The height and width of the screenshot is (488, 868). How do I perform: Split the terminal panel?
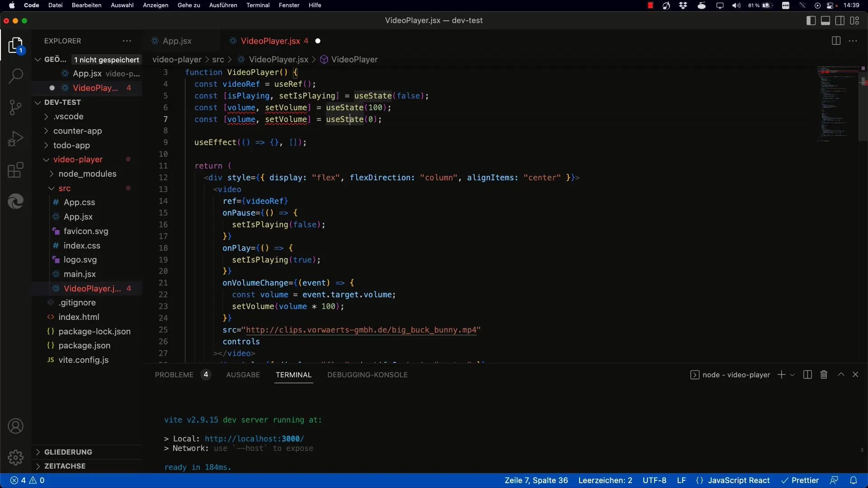[x=807, y=375]
